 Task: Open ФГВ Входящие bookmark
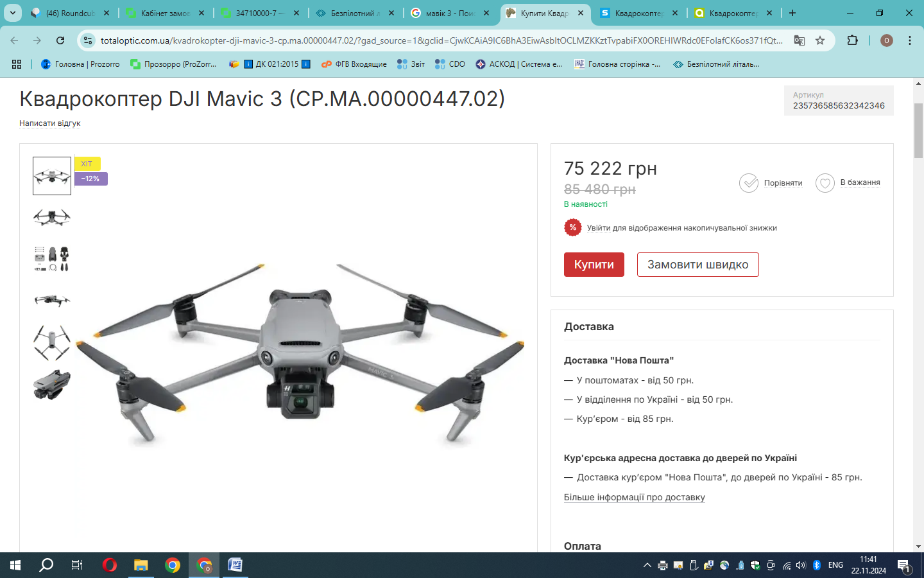click(x=354, y=64)
